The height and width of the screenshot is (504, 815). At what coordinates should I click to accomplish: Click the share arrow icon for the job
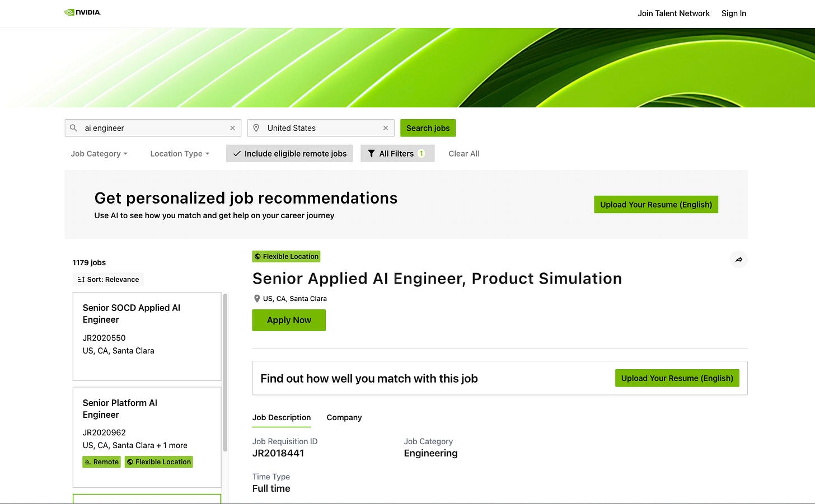[739, 260]
